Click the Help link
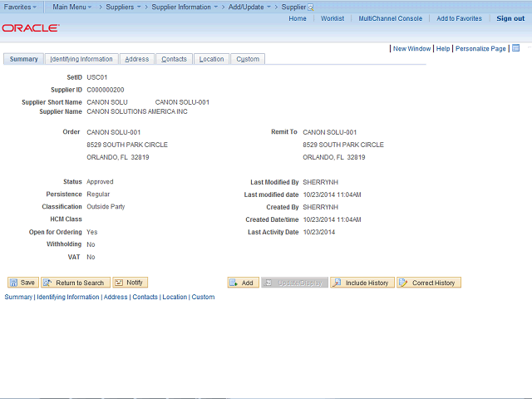This screenshot has height=399, width=532. pos(443,48)
